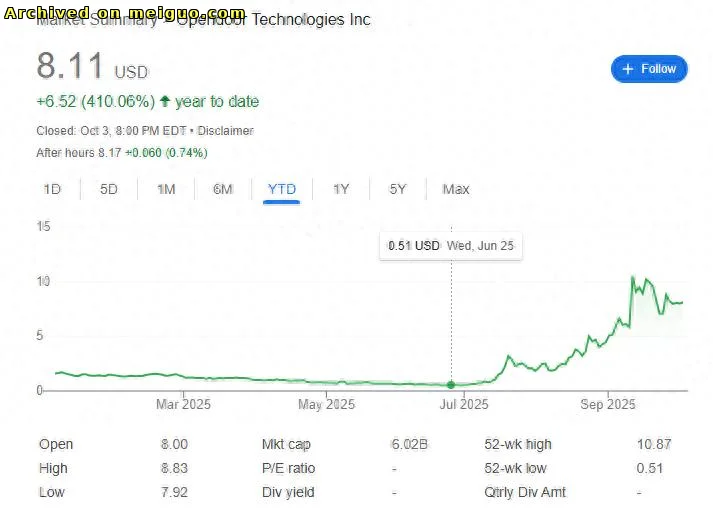This screenshot has height=516, width=713.
Task: Switch to the 1D range tab
Action: pos(52,189)
